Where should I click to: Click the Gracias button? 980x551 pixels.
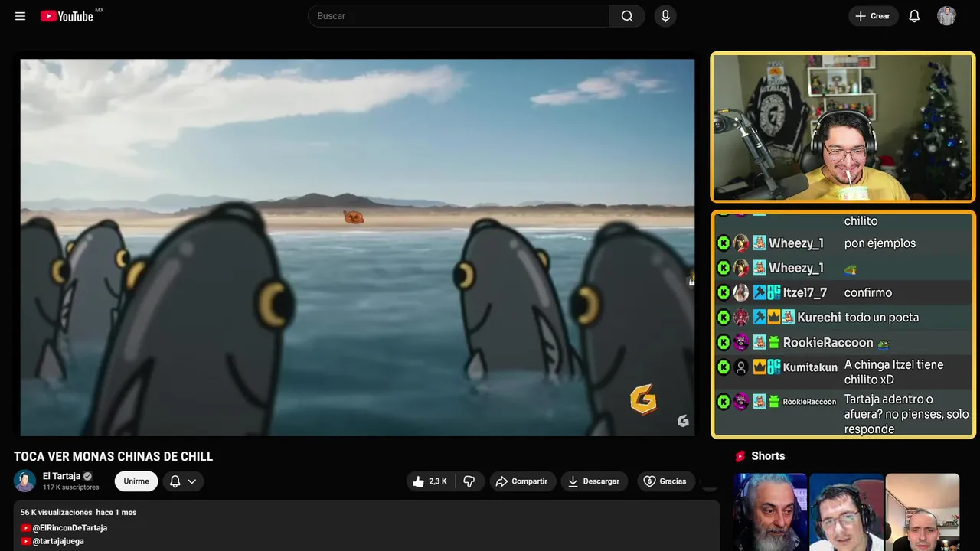pos(666,481)
